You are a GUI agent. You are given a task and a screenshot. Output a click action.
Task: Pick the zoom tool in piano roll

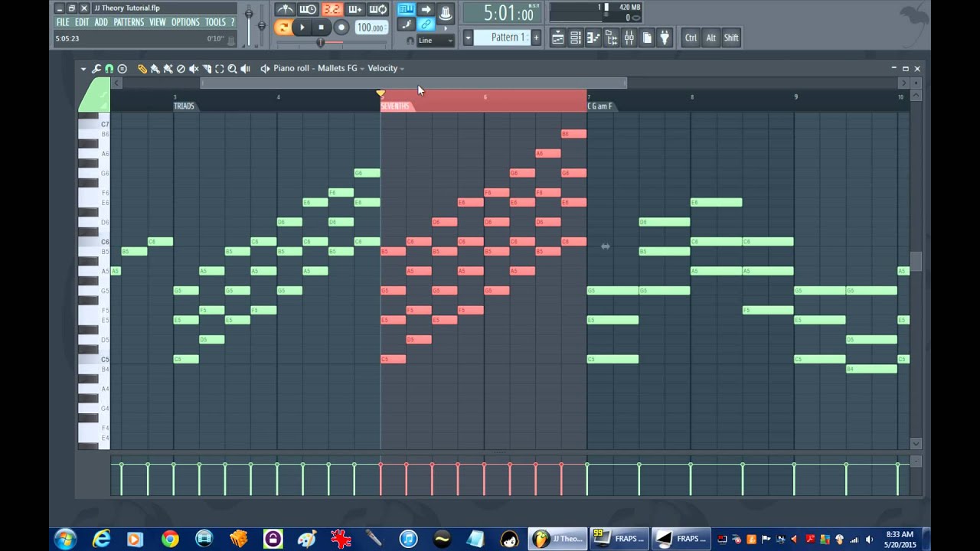point(233,68)
